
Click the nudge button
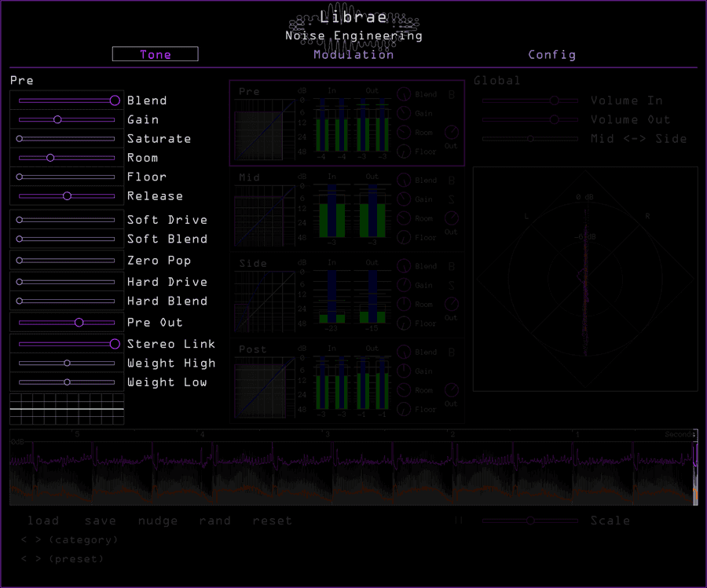coord(158,520)
